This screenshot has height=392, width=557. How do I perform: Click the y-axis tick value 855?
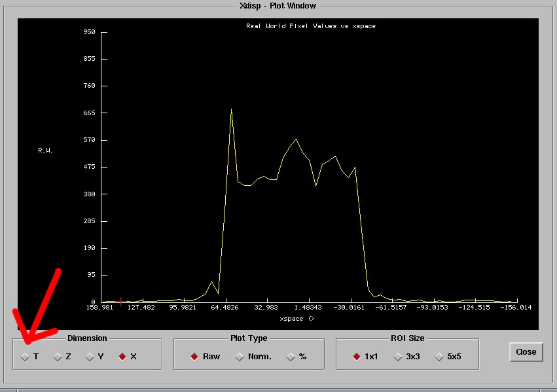click(x=89, y=59)
